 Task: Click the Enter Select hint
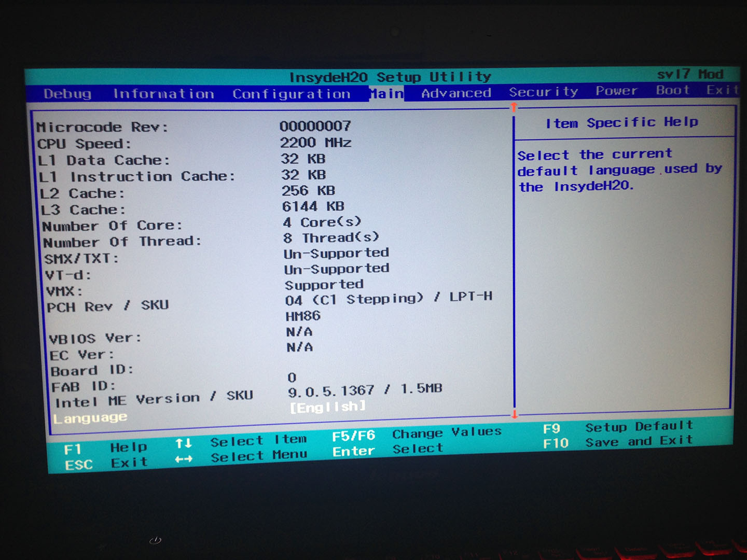coord(388,450)
